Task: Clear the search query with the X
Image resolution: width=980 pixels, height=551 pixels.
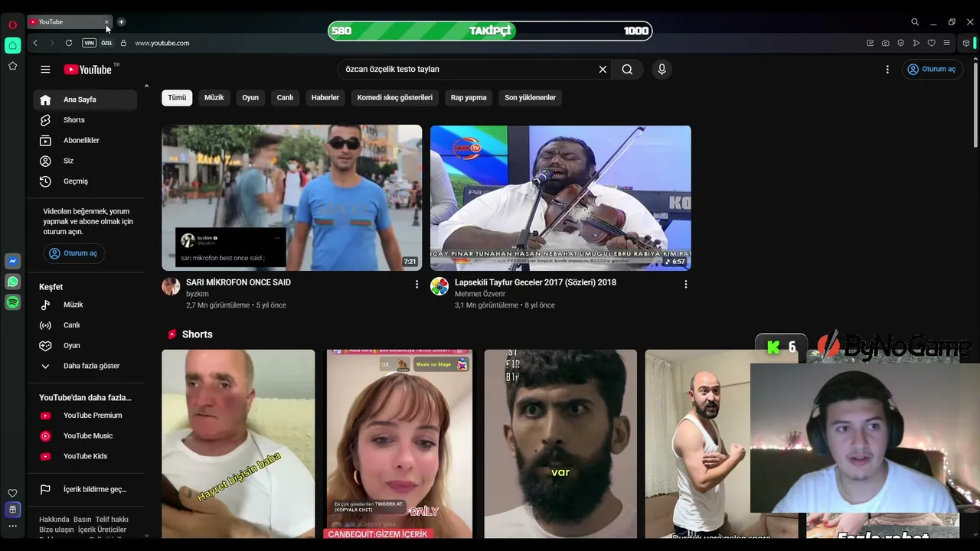Action: click(603, 69)
